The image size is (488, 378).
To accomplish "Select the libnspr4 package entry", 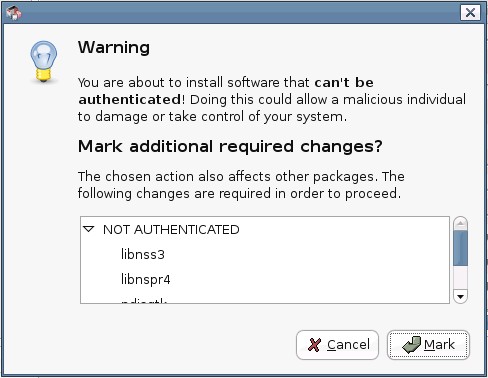I will [145, 279].
